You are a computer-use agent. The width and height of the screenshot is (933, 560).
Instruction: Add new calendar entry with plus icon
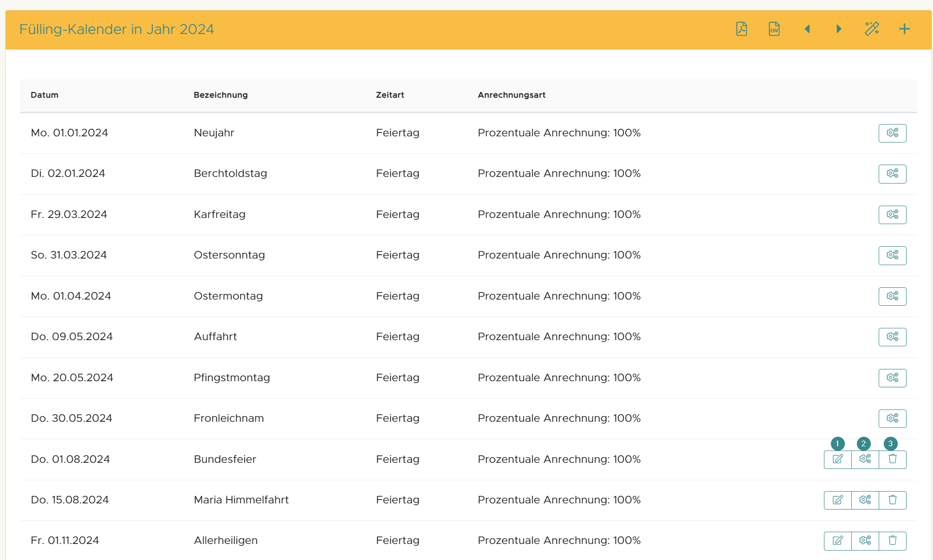[x=904, y=29]
